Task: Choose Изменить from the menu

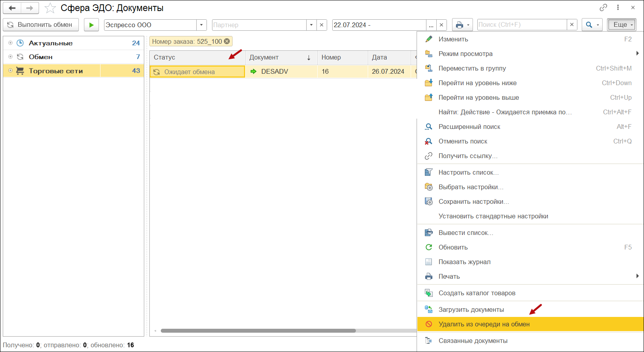Action: [530, 39]
